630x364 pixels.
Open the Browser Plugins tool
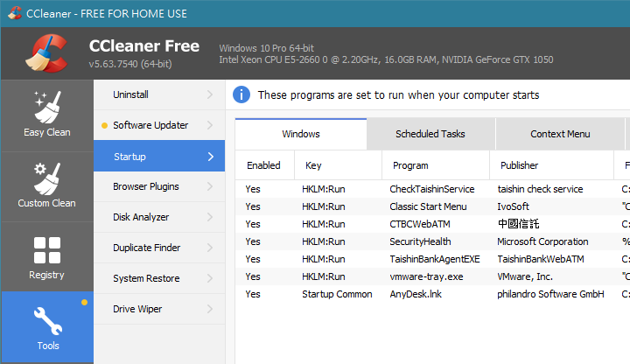tap(159, 186)
